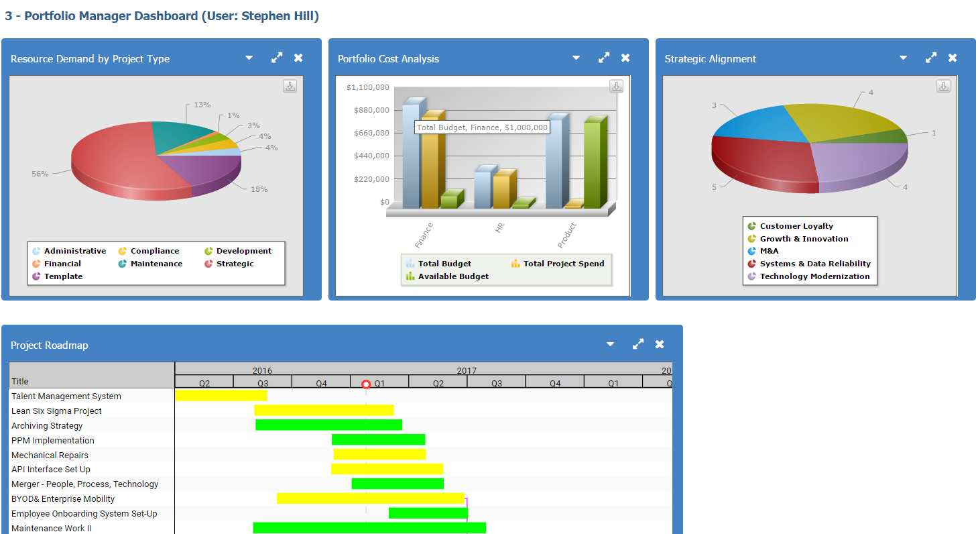Close the Project Roadmap widget
Image resolution: width=980 pixels, height=534 pixels.
660,345
